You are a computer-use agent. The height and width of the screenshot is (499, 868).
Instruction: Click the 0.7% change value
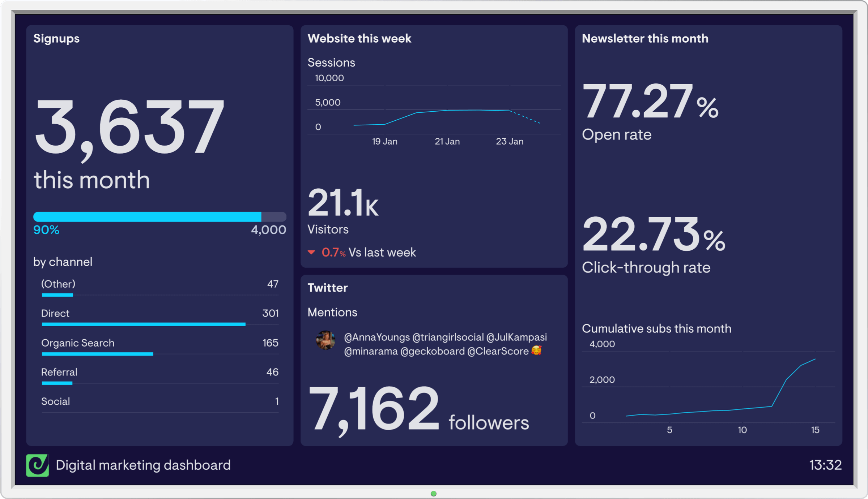pyautogui.click(x=334, y=252)
